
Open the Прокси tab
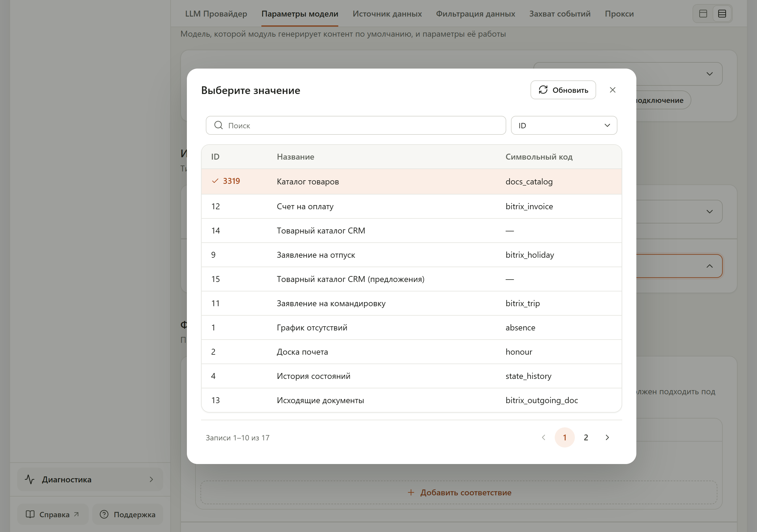coord(619,14)
